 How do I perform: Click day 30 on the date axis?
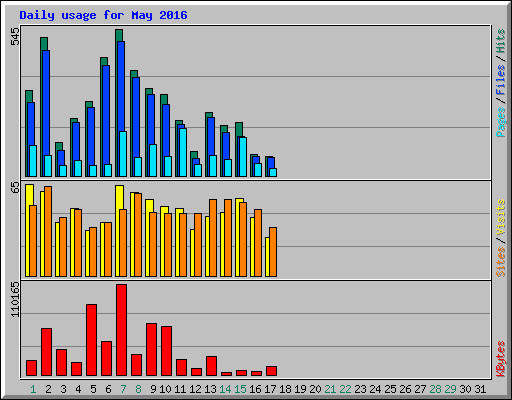[x=465, y=389]
